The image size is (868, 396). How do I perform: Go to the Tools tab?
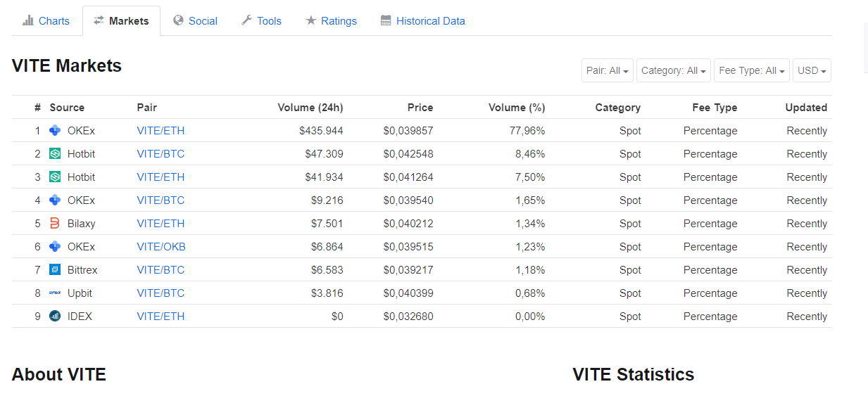tap(261, 20)
